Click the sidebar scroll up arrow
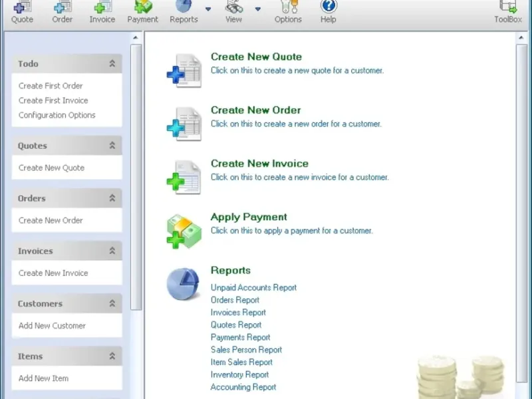The image size is (532, 399). pos(136,38)
